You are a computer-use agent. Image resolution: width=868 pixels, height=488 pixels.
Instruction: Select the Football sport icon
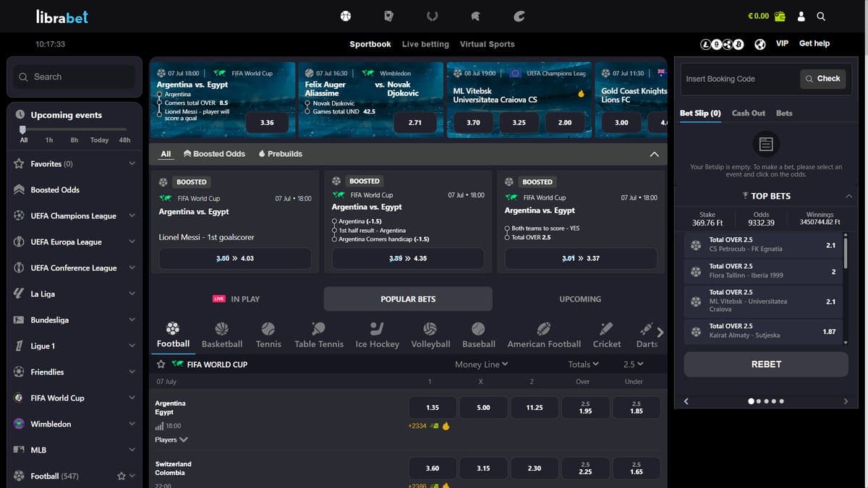(x=173, y=328)
